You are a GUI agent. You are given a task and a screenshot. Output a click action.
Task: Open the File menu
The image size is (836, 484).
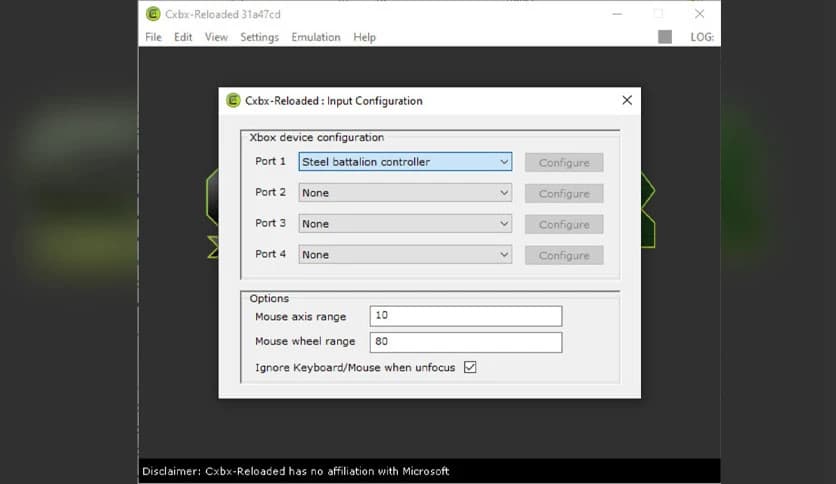153,37
